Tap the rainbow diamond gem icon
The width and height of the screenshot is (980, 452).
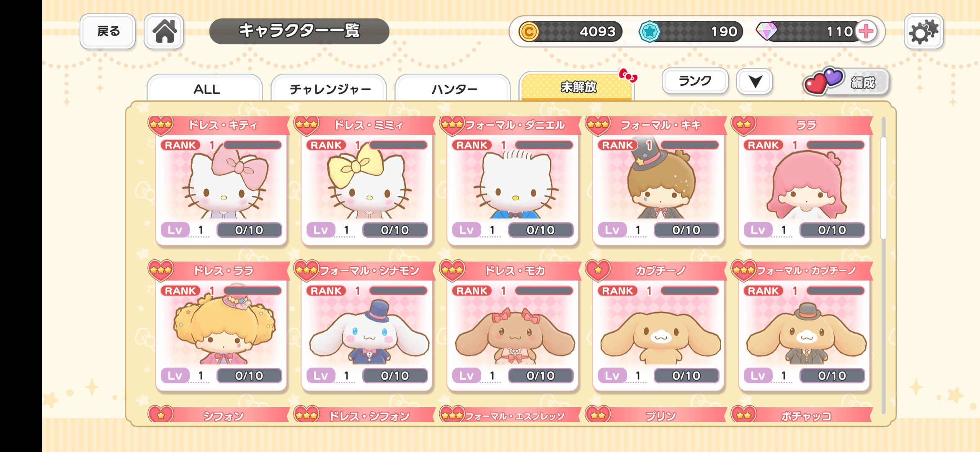(x=766, y=31)
